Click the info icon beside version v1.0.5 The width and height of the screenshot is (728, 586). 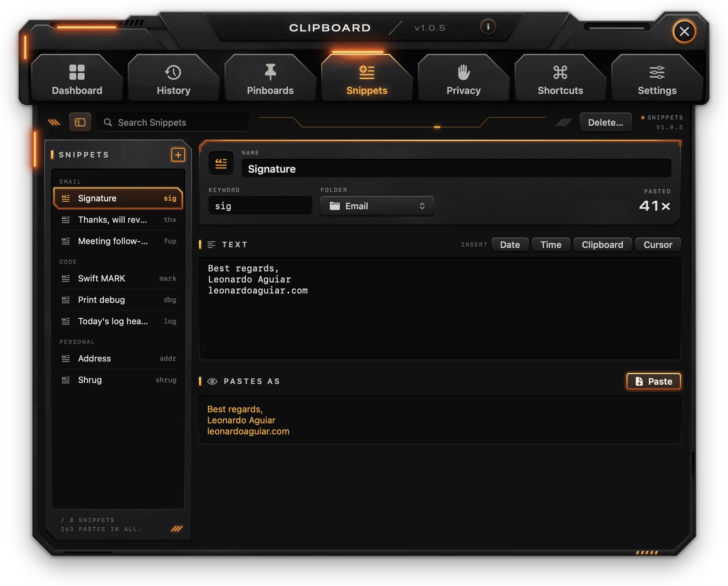[x=488, y=27]
